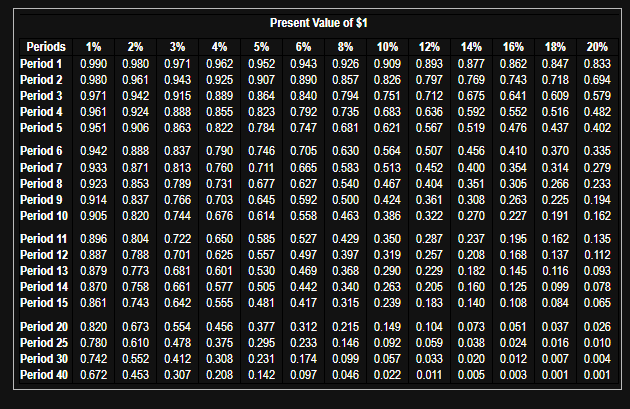The height and width of the screenshot is (409, 630).
Task: Click the Period 7 row label
Action: click(x=41, y=168)
